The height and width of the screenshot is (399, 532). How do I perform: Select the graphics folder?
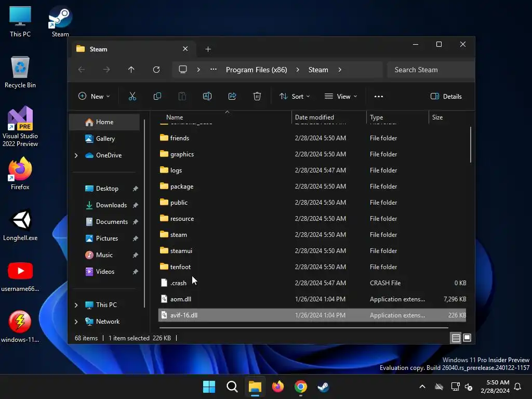(312, 154)
